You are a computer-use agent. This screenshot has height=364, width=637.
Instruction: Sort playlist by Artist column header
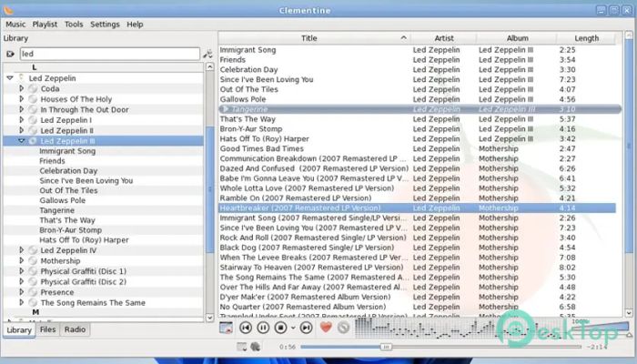click(444, 38)
